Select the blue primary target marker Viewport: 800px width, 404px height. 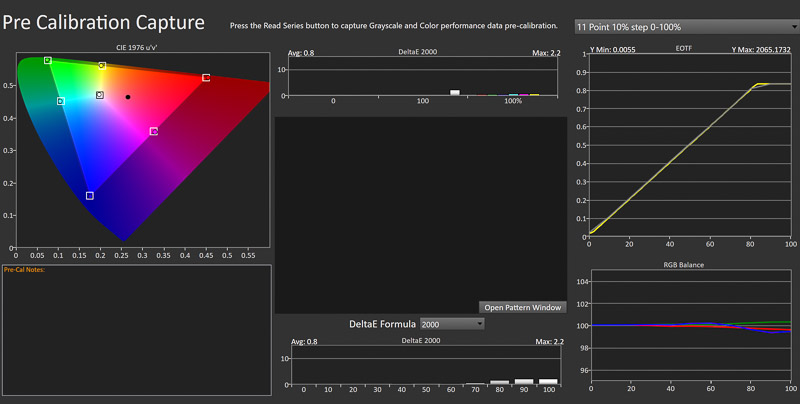[90, 195]
